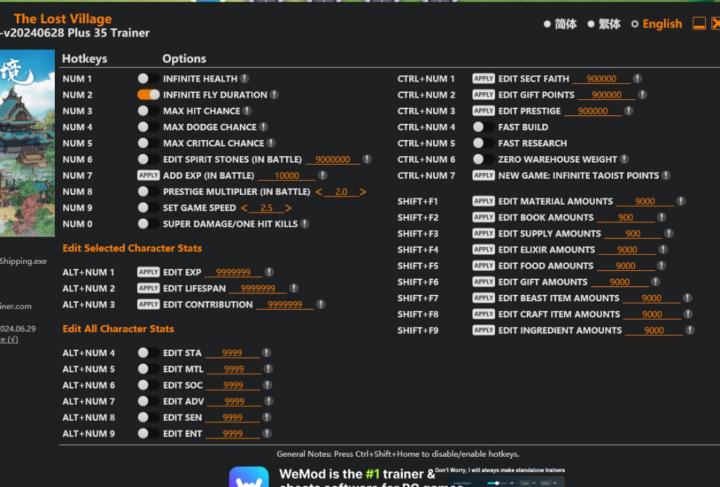Apply Edit Contribution value
The image size is (720, 487).
point(148,304)
